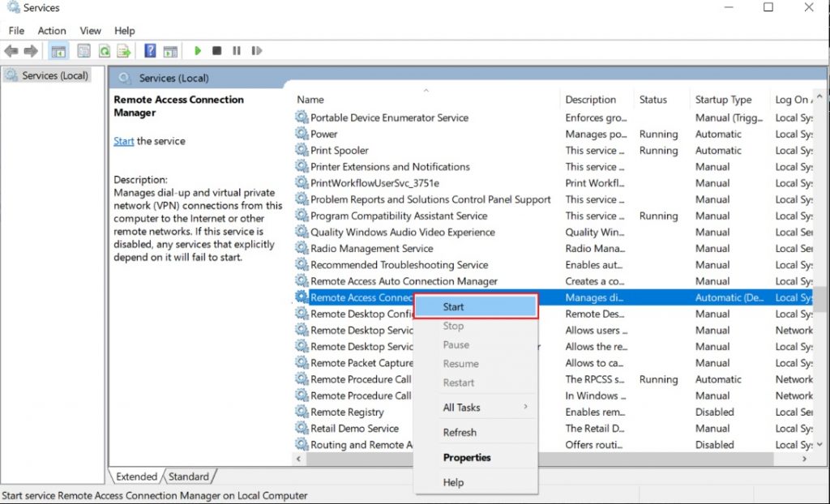Select Properties from the context menu
The height and width of the screenshot is (504, 830).
[x=467, y=458]
